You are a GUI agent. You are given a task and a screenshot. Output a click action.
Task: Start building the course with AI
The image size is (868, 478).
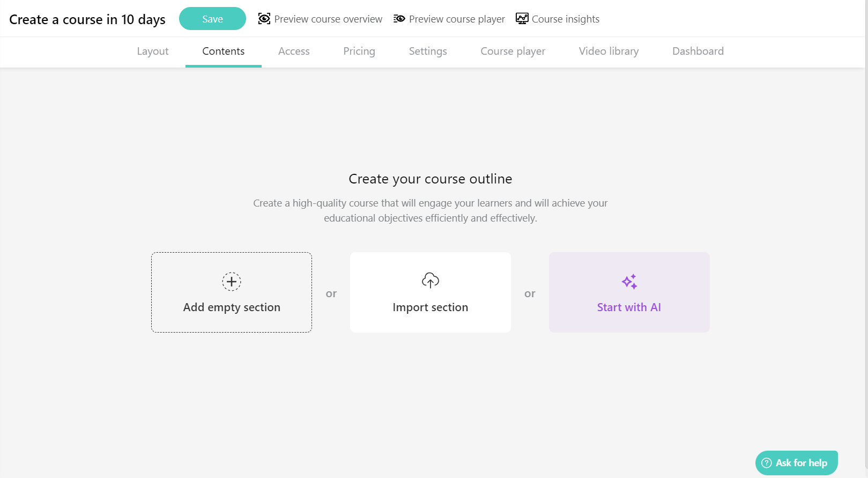point(629,307)
